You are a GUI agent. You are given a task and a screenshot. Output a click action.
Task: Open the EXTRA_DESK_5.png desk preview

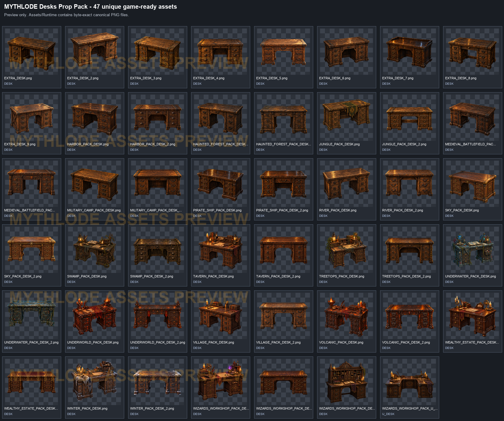coord(283,52)
